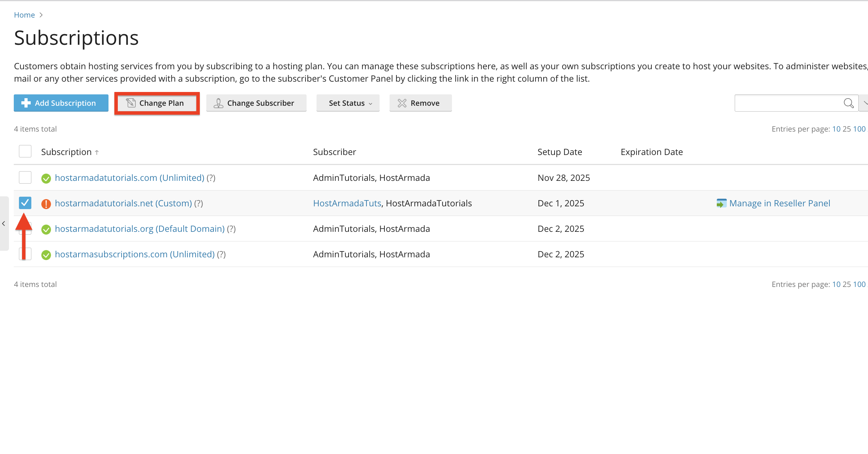Expand the Set Status dropdown
868x454 pixels.
click(348, 103)
